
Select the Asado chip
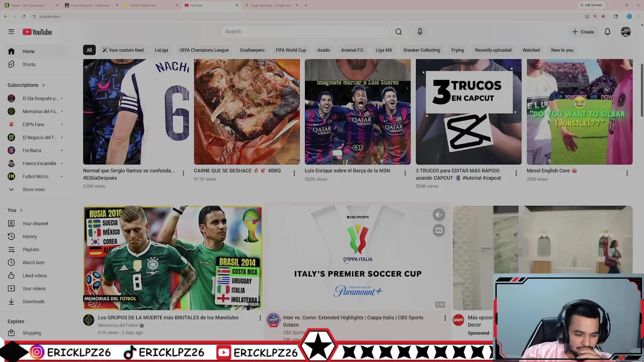click(x=324, y=50)
